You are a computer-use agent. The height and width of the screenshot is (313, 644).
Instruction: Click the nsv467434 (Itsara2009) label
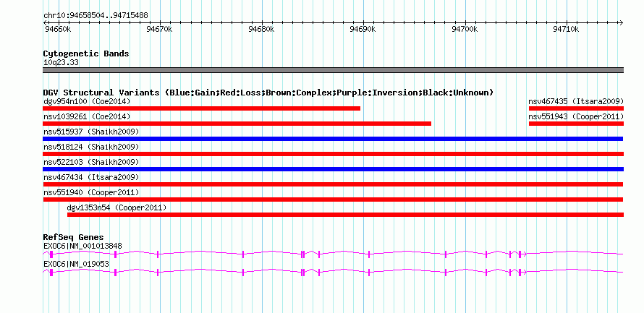tap(91, 177)
